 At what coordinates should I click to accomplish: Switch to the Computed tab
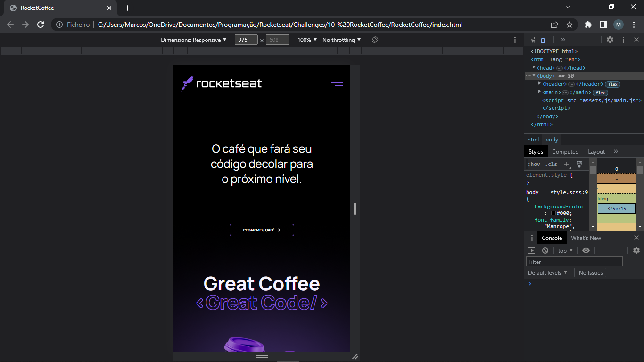(565, 151)
